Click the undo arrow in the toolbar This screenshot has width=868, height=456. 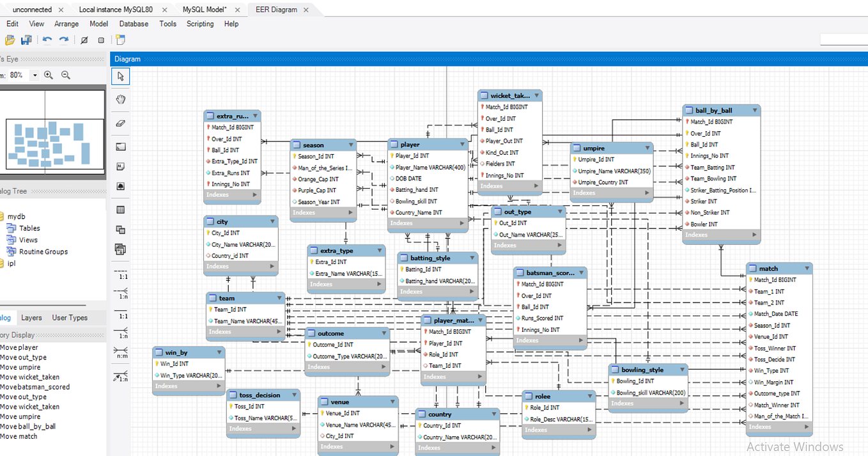[47, 40]
